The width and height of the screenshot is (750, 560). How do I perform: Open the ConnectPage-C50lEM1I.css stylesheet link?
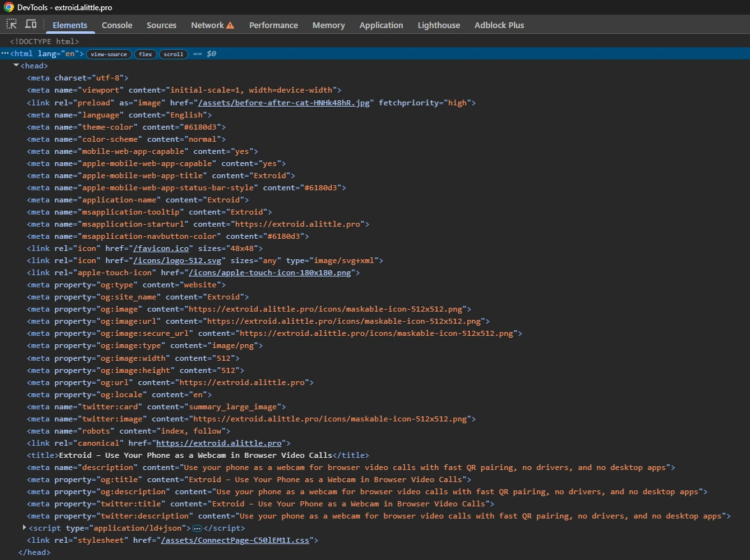pos(235,540)
